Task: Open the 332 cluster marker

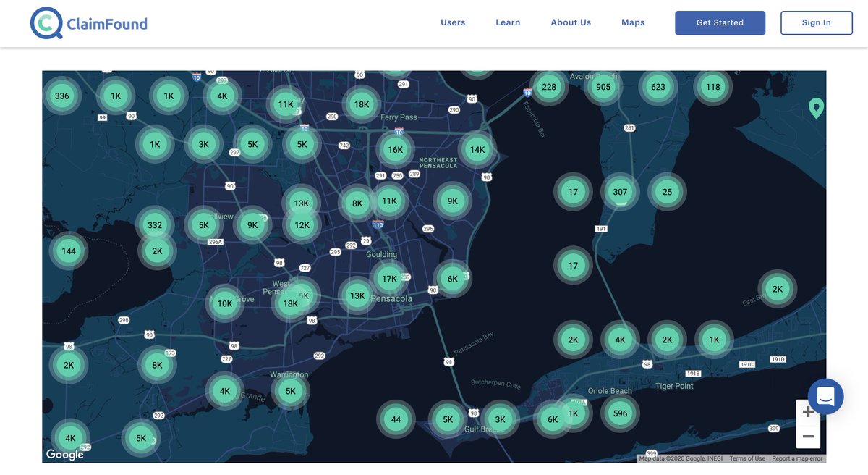Action: (x=155, y=225)
